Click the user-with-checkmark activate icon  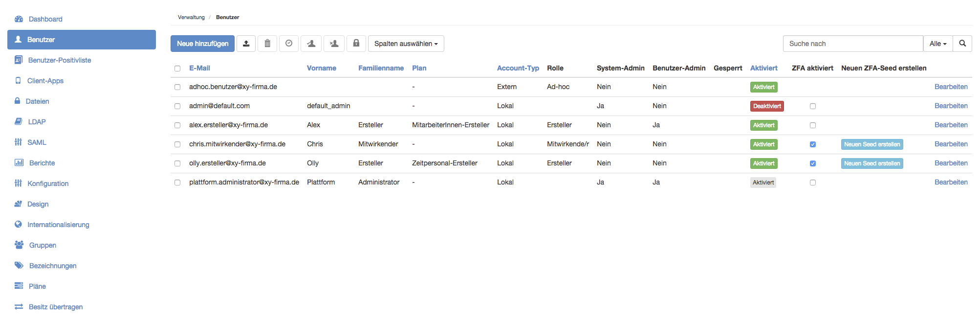click(311, 44)
